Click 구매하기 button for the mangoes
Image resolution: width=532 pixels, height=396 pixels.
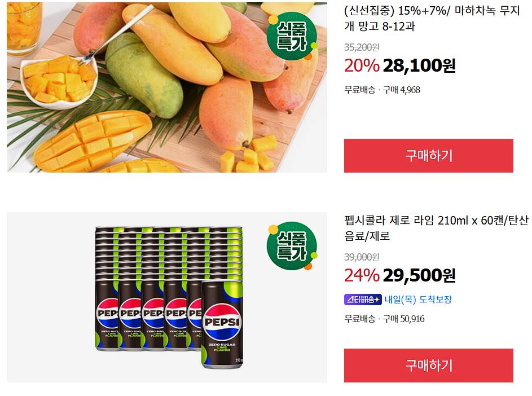[429, 156]
